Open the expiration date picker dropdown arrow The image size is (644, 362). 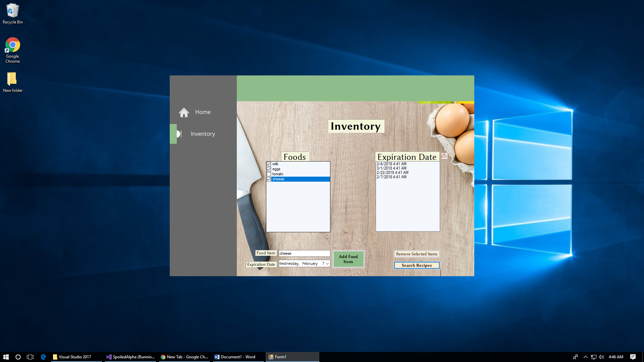(327, 264)
